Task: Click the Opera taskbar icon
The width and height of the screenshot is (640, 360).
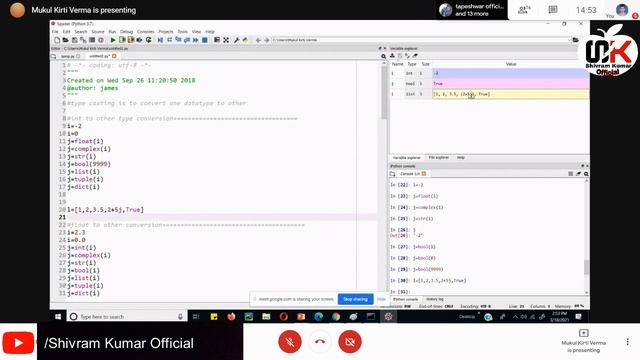Action: coord(284,316)
